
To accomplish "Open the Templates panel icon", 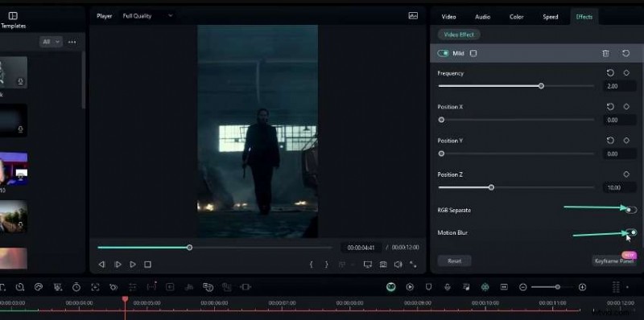I will click(x=13, y=16).
